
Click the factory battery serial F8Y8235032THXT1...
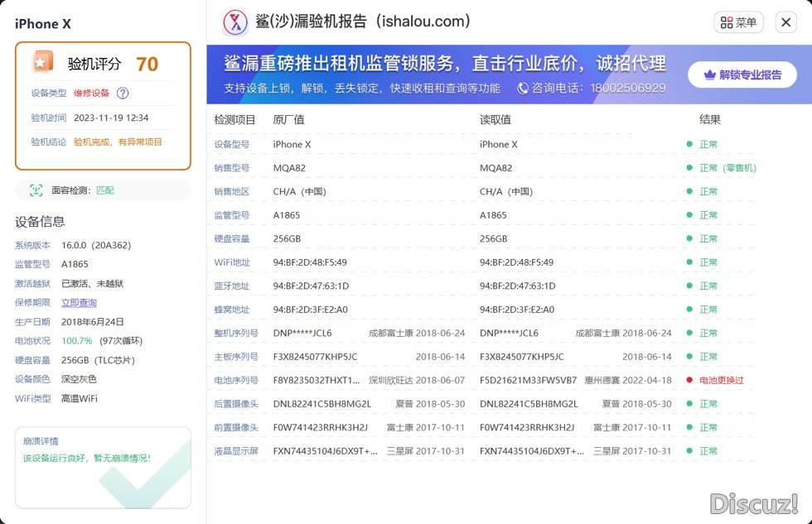(317, 380)
